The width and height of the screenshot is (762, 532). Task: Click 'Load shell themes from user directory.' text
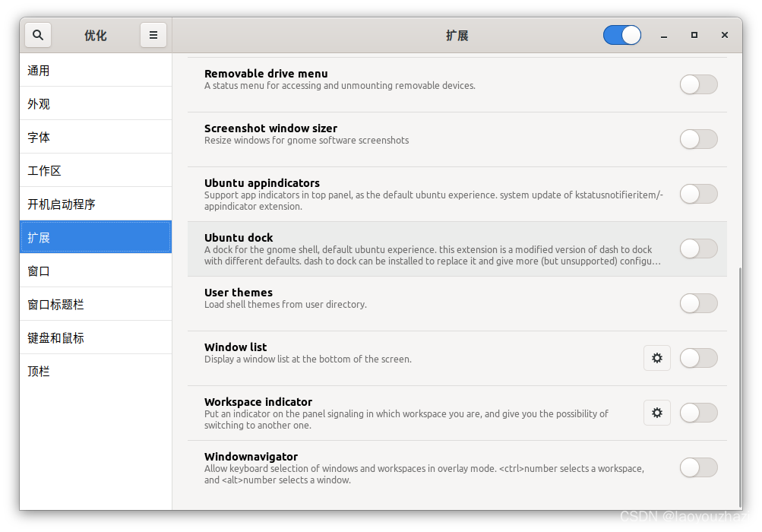click(286, 305)
